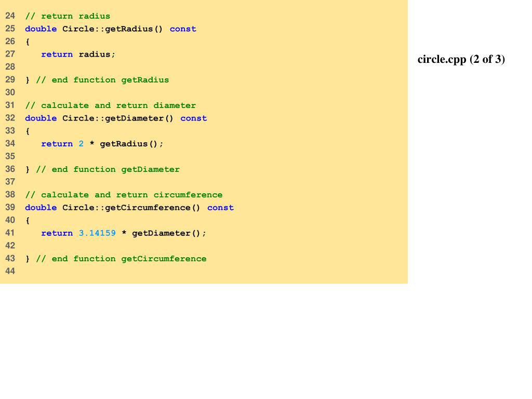Click line number 30
The height and width of the screenshot is (399, 532).
[x=10, y=92]
